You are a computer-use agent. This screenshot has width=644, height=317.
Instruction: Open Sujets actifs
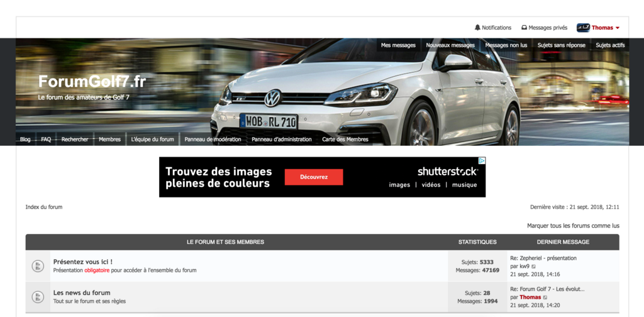click(610, 45)
